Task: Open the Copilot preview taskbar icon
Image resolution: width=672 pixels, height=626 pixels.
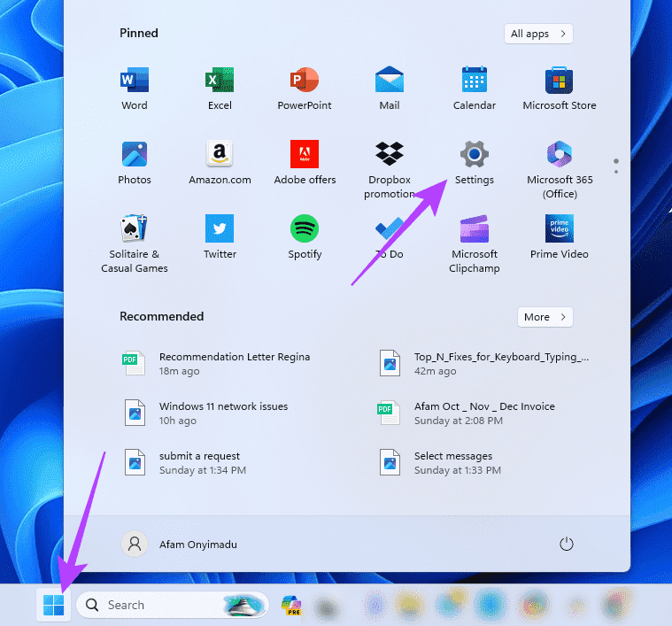Action: point(291,605)
